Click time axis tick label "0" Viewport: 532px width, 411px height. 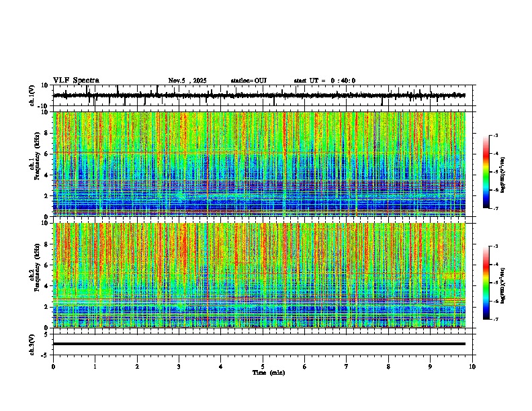tap(53, 367)
